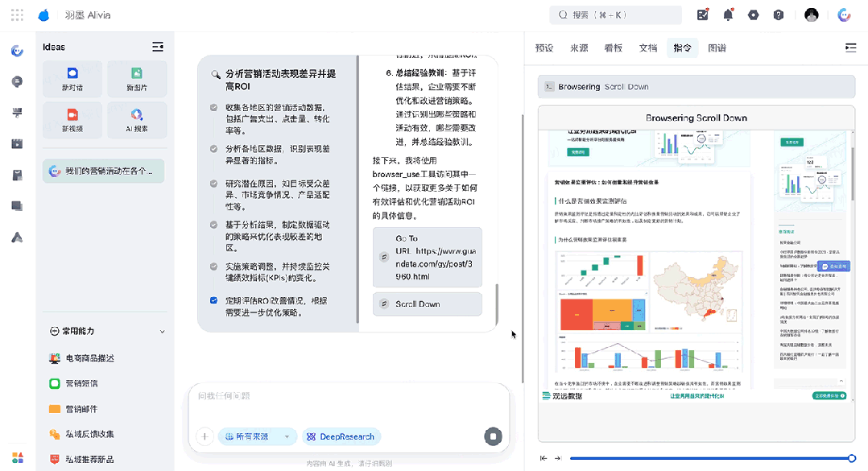Open the AI 搜索 tile
868x471 pixels.
(136, 120)
